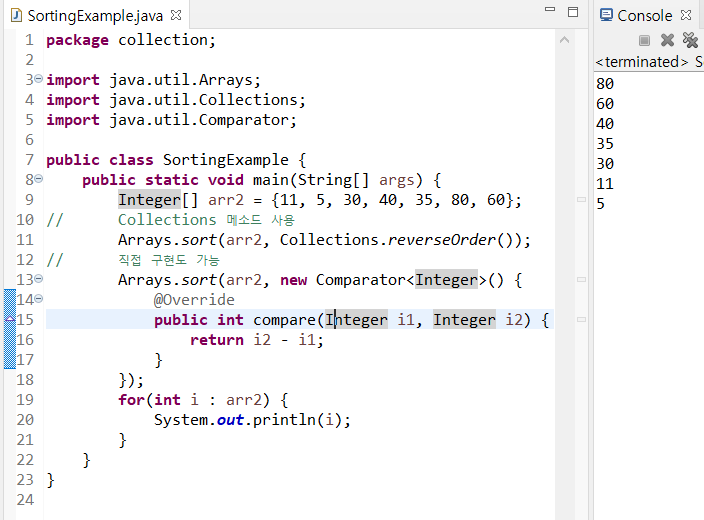The width and height of the screenshot is (704, 520).
Task: Click console output value 80
Action: click(605, 84)
